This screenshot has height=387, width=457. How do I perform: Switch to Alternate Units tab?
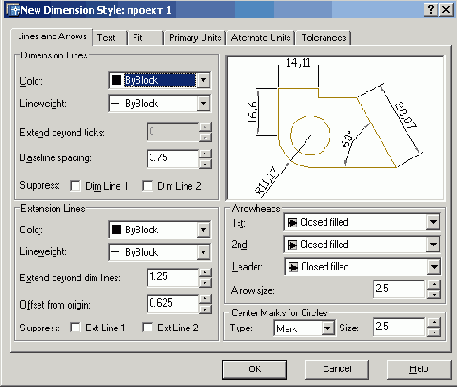(x=261, y=38)
